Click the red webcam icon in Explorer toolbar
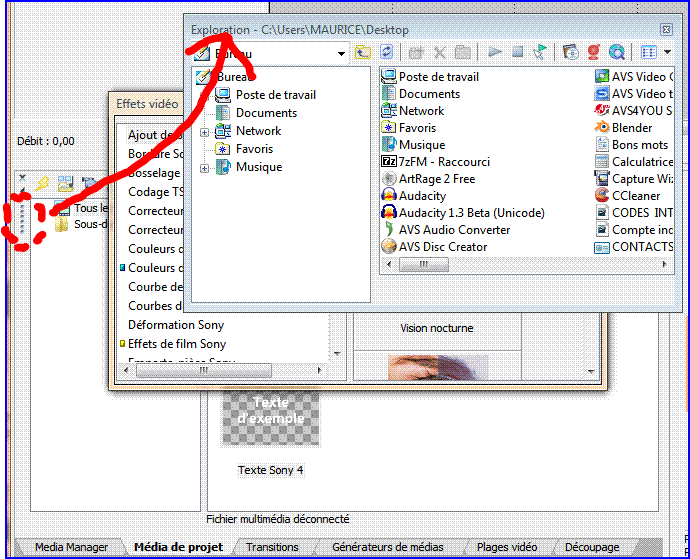 click(594, 52)
